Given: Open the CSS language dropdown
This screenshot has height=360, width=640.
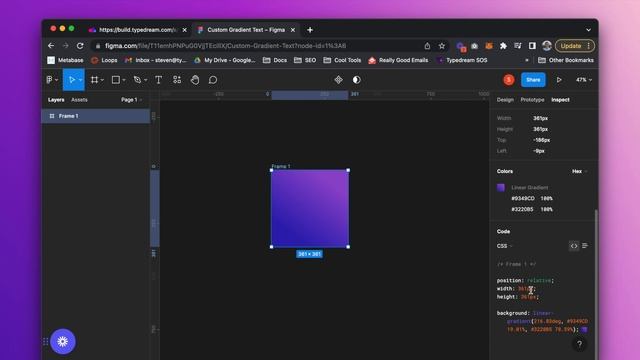Looking at the screenshot, I should pyautogui.click(x=504, y=246).
